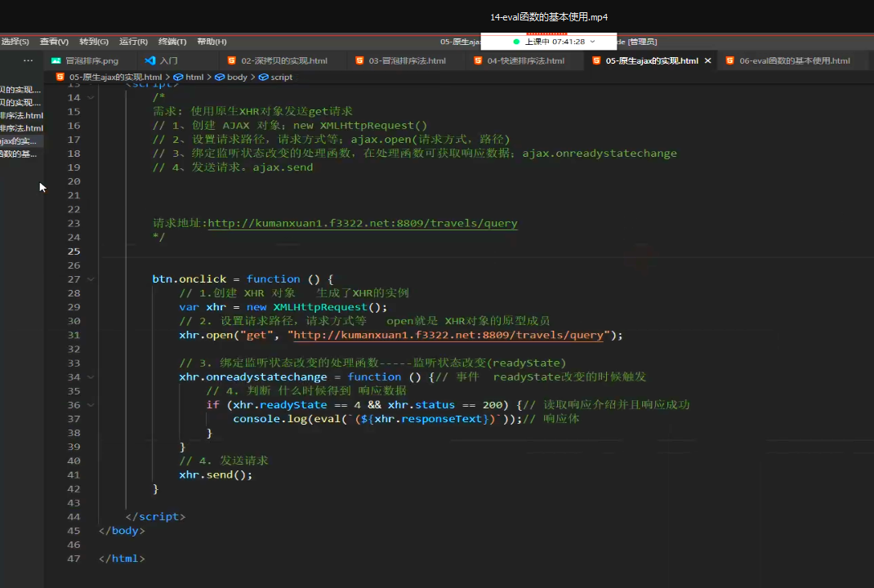Image resolution: width=874 pixels, height=588 pixels.
Task: Open the 帮助(H) menu
Action: [212, 42]
